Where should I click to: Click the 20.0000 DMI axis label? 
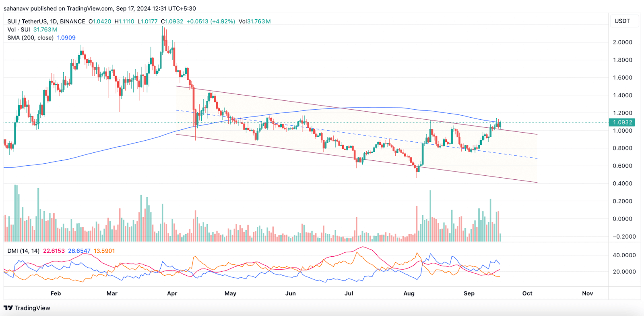(624, 272)
